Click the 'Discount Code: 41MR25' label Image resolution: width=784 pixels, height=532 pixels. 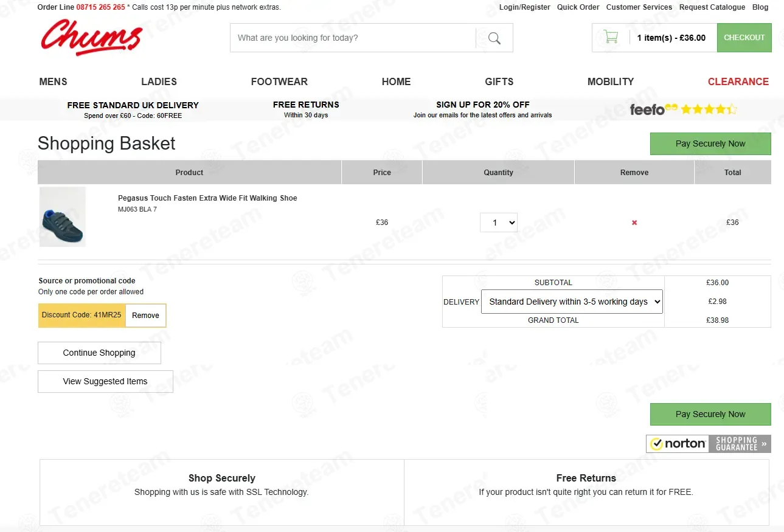coord(82,316)
